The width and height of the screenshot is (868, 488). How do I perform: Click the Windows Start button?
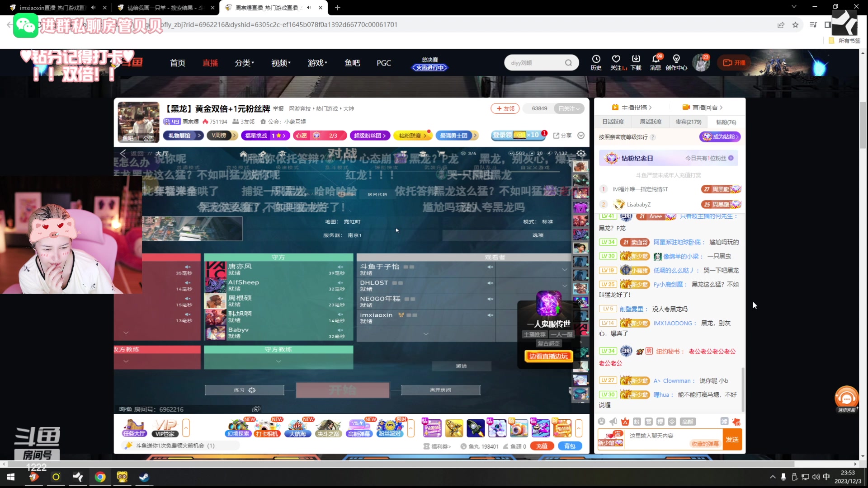click(x=11, y=477)
